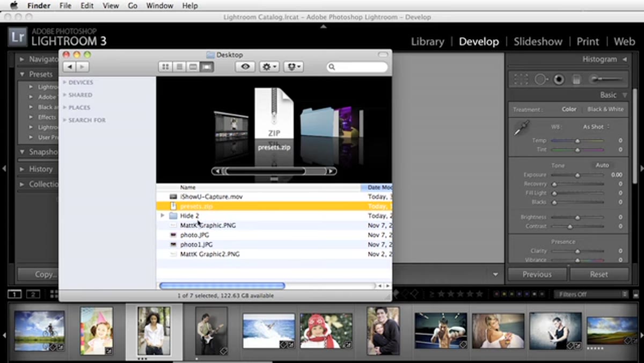Collapse the Histogram panel
This screenshot has height=363, width=644.
(x=625, y=59)
